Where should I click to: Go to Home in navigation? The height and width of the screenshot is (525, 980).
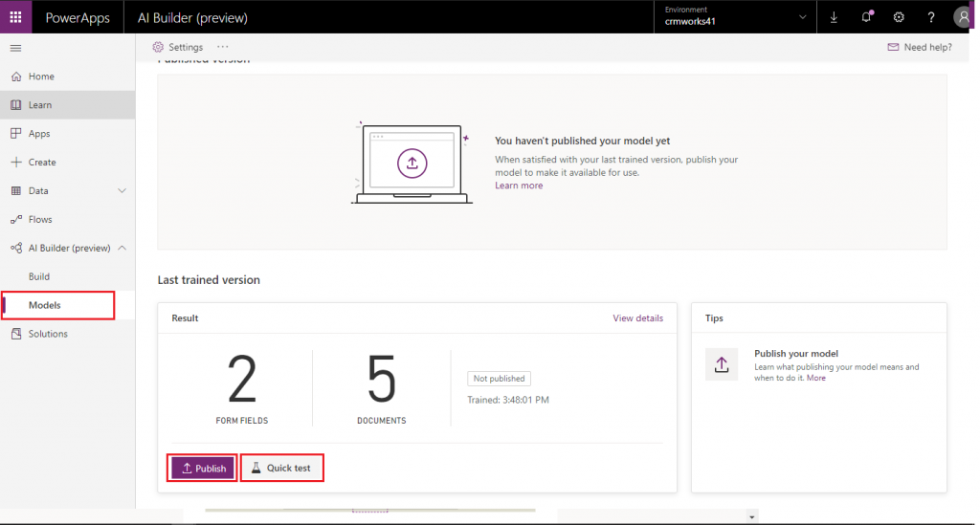click(68, 77)
